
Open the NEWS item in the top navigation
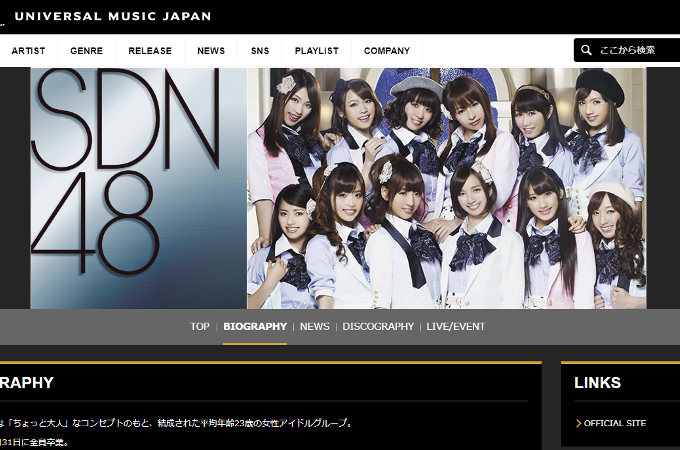click(x=211, y=51)
